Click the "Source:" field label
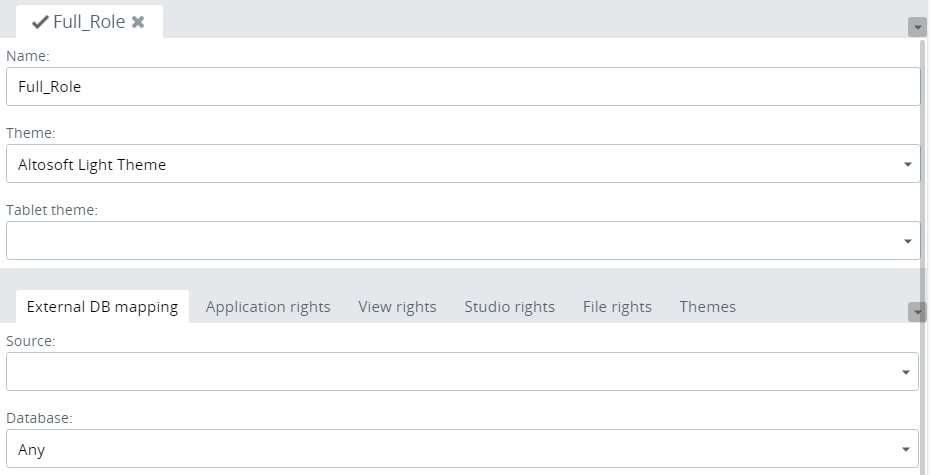Image resolution: width=930 pixels, height=475 pixels. 31,341
